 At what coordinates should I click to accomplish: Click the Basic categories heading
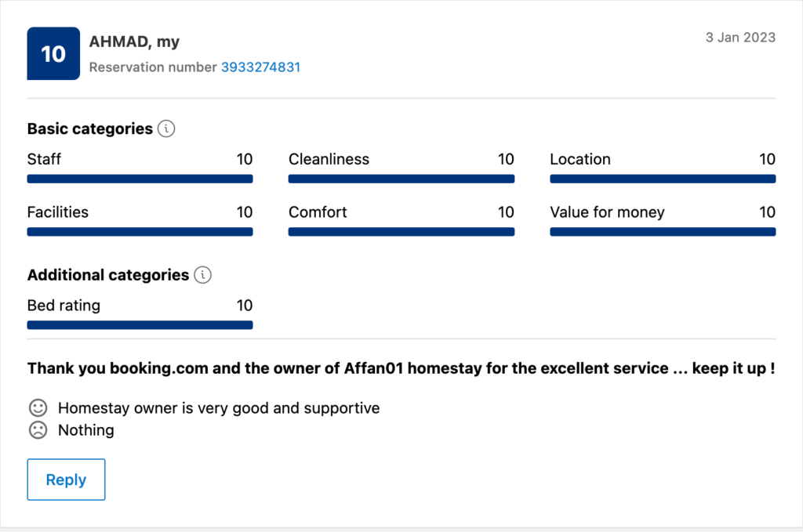point(89,128)
